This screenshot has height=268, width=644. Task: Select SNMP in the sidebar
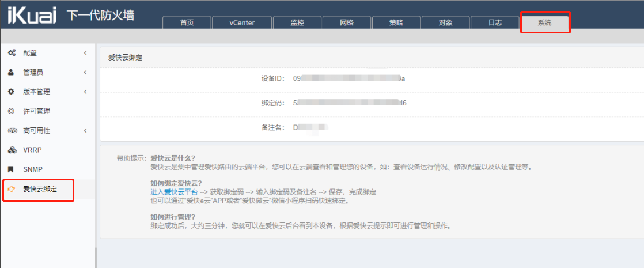[x=48, y=169]
